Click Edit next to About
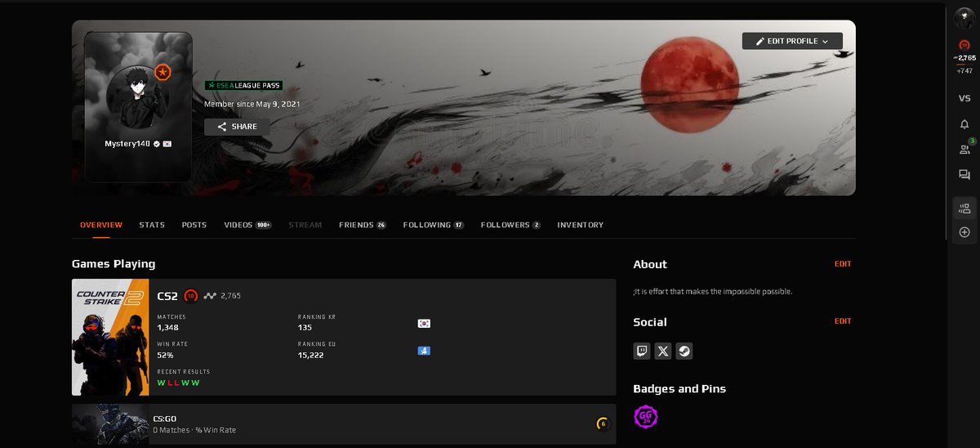Screen dimensions: 980x448 tap(843, 264)
